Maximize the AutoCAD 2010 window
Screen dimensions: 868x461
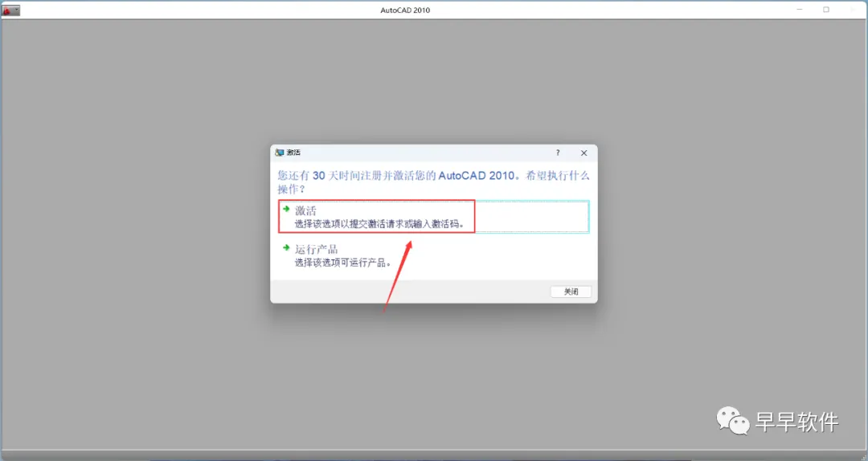826,10
